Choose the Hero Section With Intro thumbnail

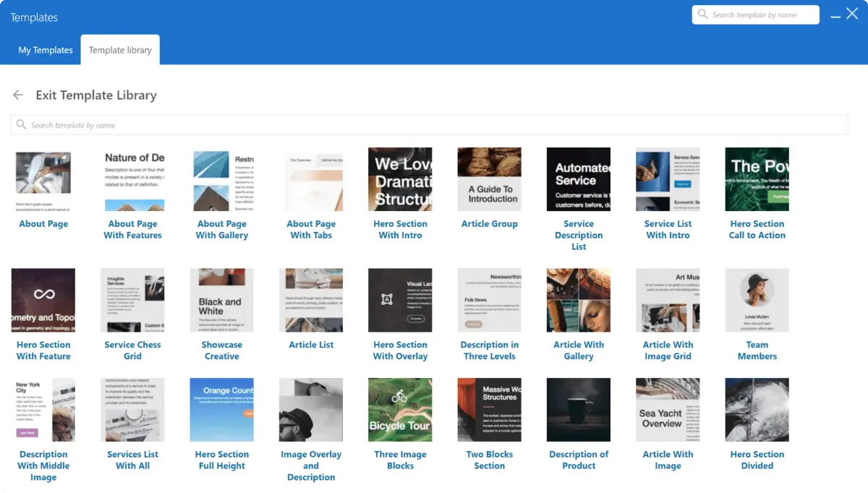400,179
